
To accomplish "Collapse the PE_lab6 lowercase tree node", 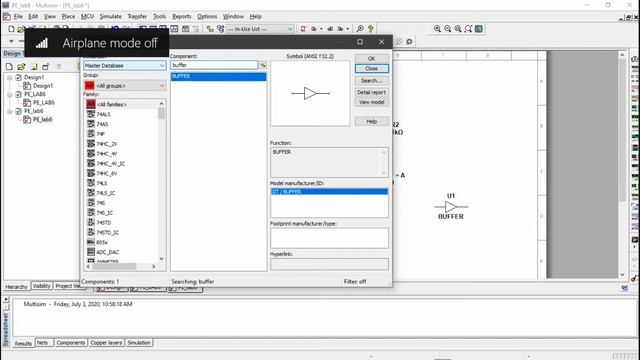I will [x=10, y=111].
